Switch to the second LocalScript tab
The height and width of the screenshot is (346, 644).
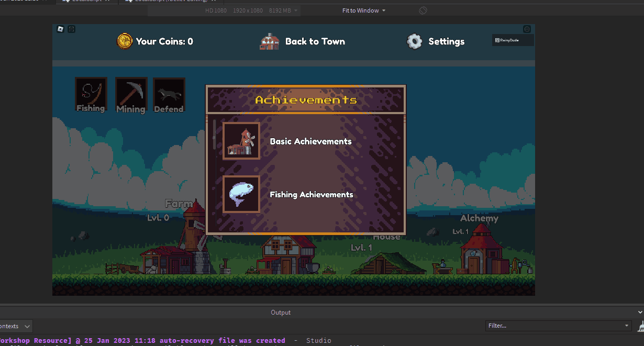pyautogui.click(x=171, y=1)
